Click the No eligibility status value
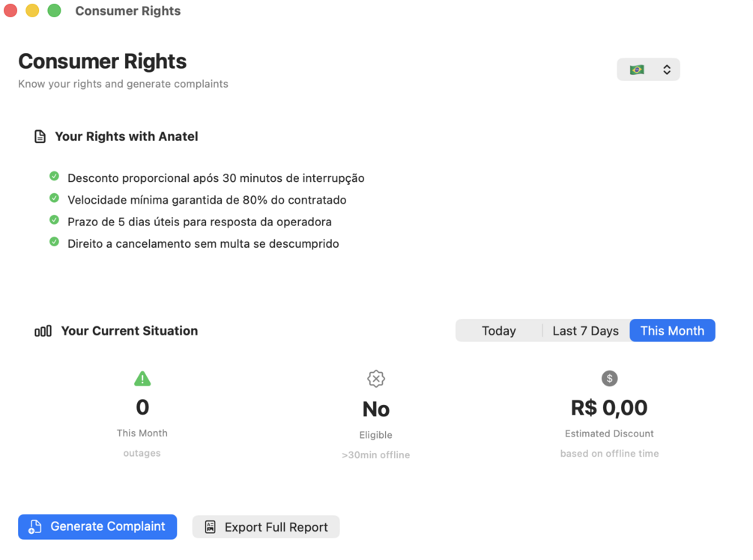Screen dimensions: 753x560 coord(376,410)
